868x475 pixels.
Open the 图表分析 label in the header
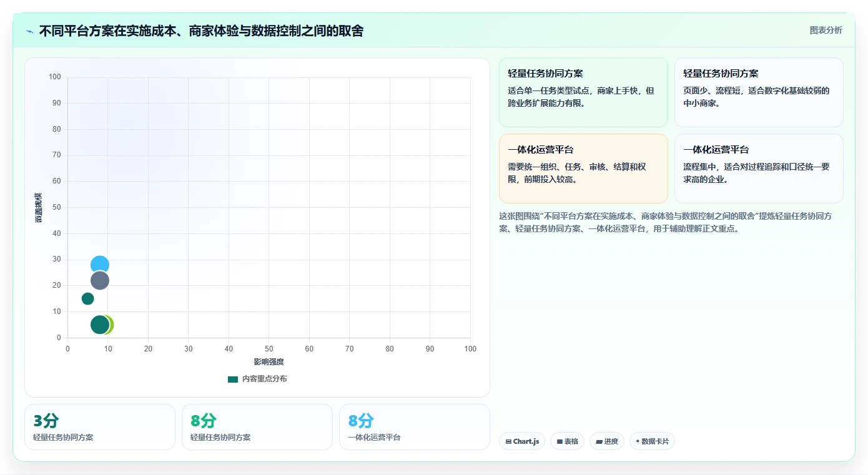tap(826, 30)
